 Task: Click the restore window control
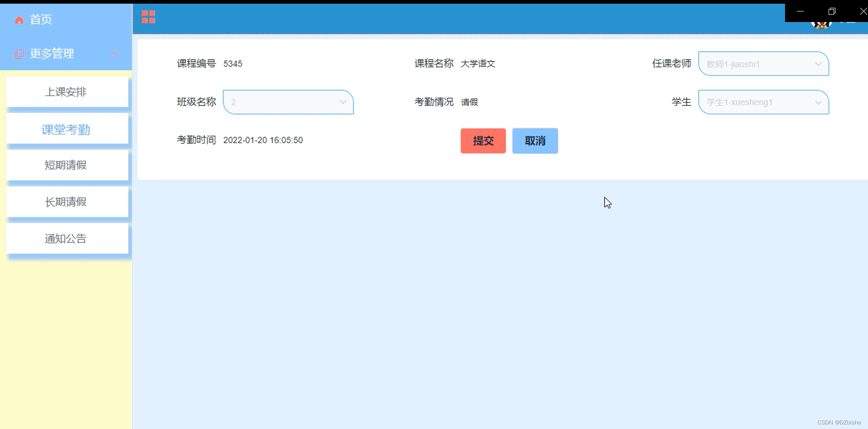832,11
